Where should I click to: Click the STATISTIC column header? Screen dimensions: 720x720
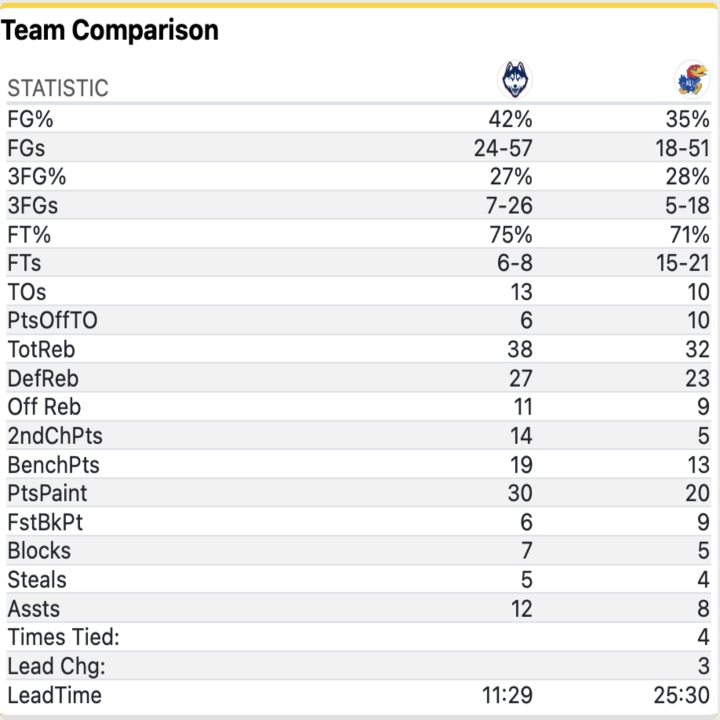[58, 88]
